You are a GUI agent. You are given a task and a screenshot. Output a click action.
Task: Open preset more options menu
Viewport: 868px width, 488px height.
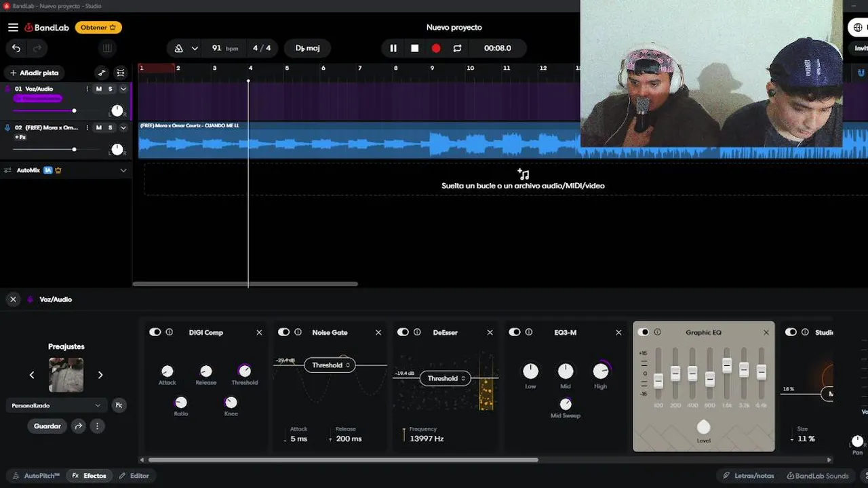click(x=98, y=426)
